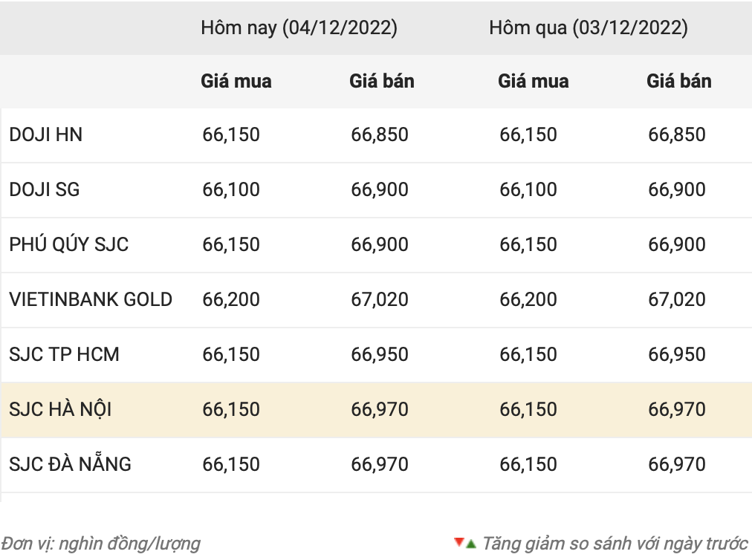752x560 pixels.
Task: Select the DOJI HN row label
Action: pyautogui.click(x=46, y=134)
